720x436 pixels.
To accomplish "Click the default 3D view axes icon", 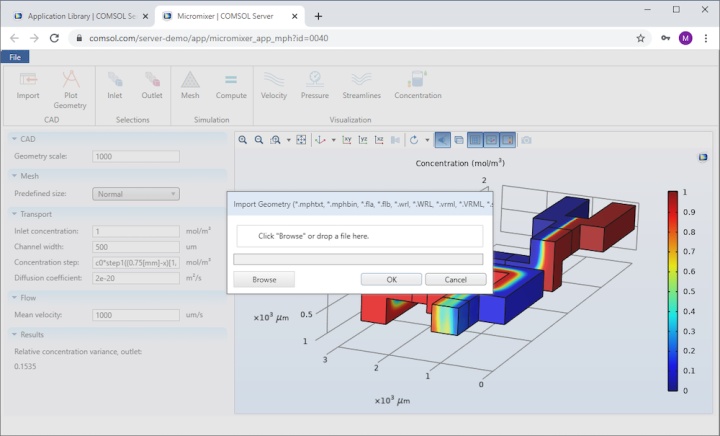I will click(x=321, y=140).
